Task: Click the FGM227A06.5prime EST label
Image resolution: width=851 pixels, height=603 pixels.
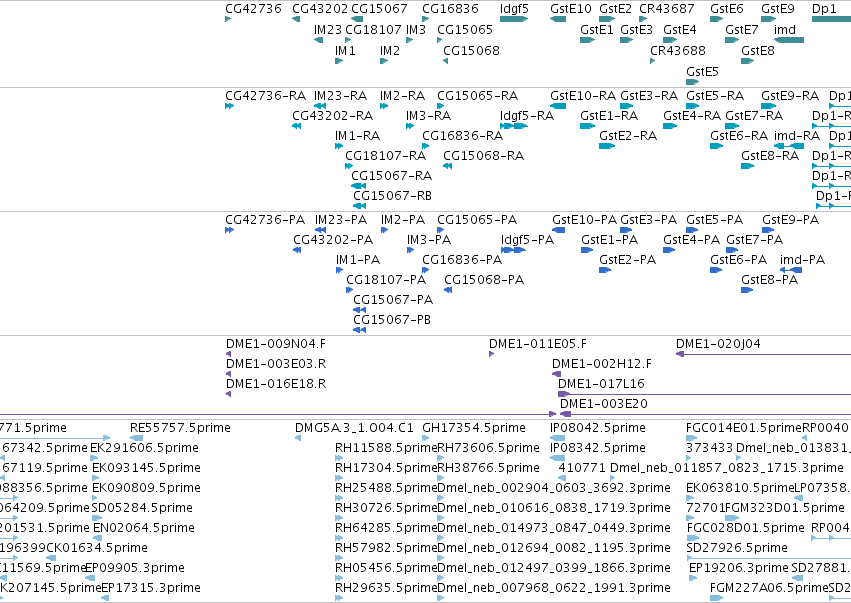Action: point(769,588)
